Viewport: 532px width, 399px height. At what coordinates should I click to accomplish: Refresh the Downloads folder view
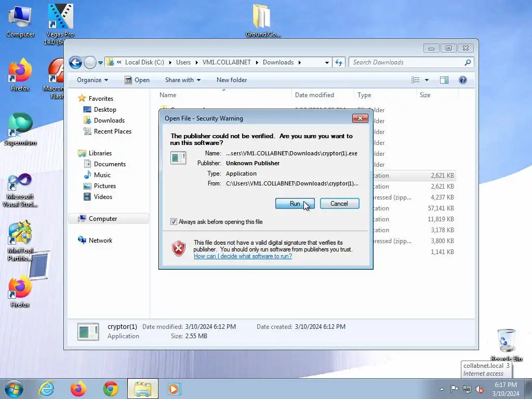click(x=339, y=62)
